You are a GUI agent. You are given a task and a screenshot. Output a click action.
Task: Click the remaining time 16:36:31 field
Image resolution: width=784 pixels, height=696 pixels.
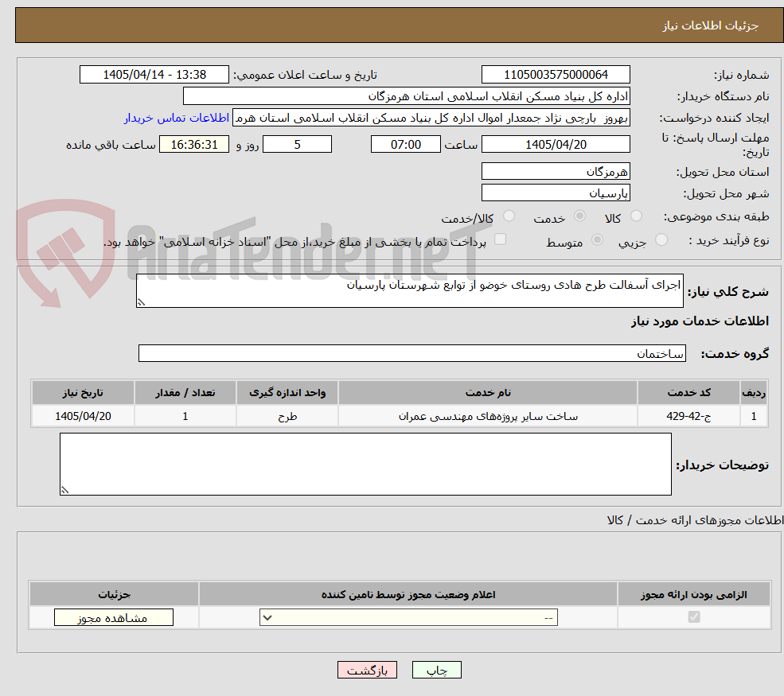tap(194, 145)
